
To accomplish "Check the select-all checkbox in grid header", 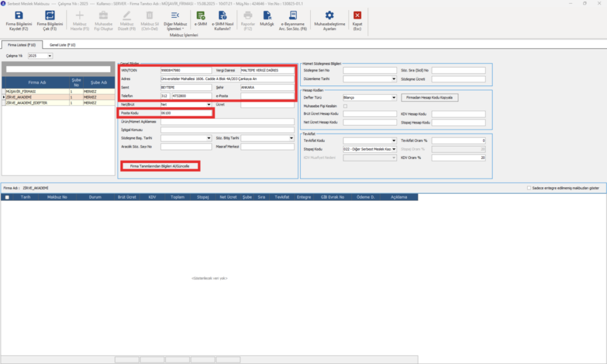I will pyautogui.click(x=7, y=197).
